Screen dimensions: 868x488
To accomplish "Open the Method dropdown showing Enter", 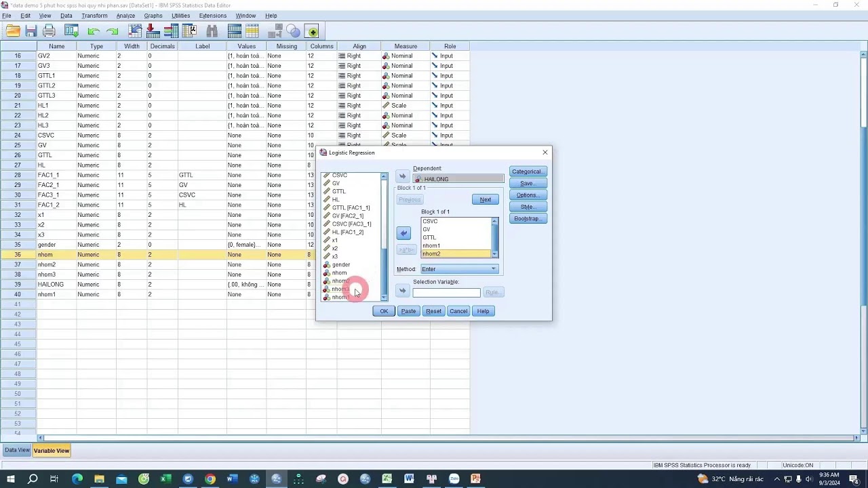I will tap(459, 269).
